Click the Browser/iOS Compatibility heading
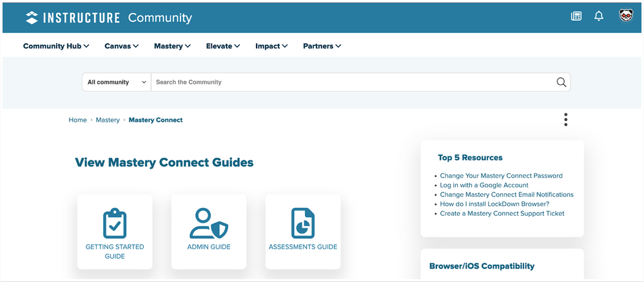This screenshot has height=282, width=644. (482, 266)
